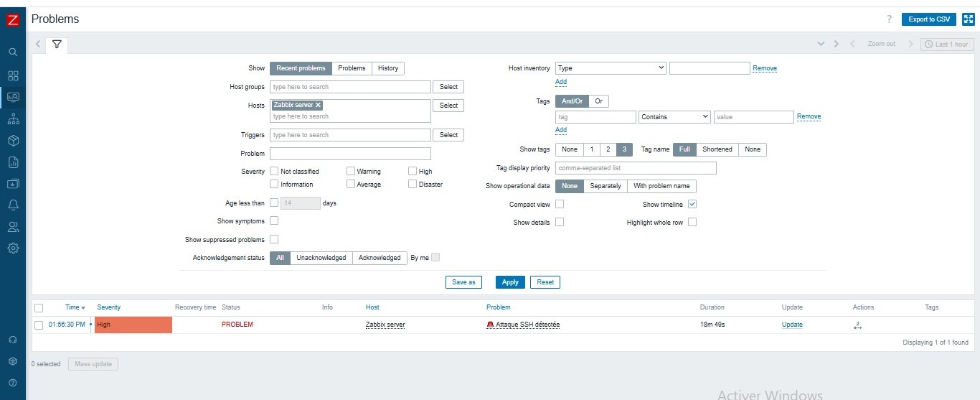Click the Problem name input field
Screen dimensions: 980x400
350,154
